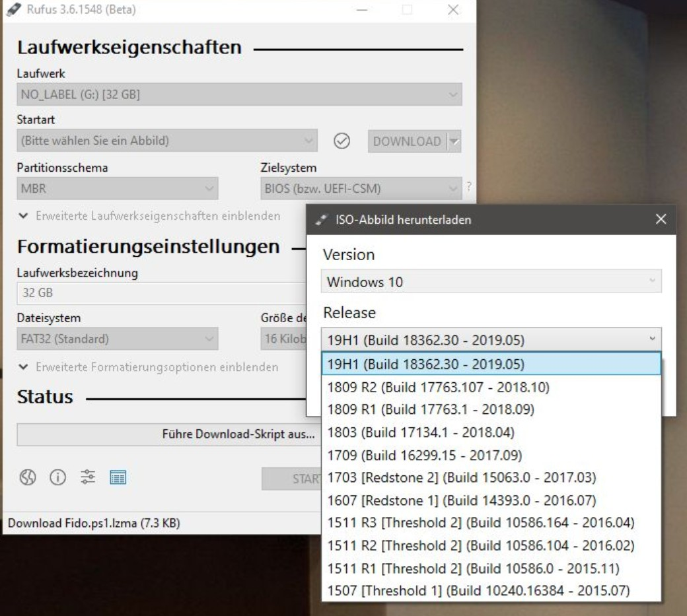Viewport: 687px width, 616px height.
Task: Select release 1511 R1 Threshold 2
Action: pyautogui.click(x=491, y=568)
